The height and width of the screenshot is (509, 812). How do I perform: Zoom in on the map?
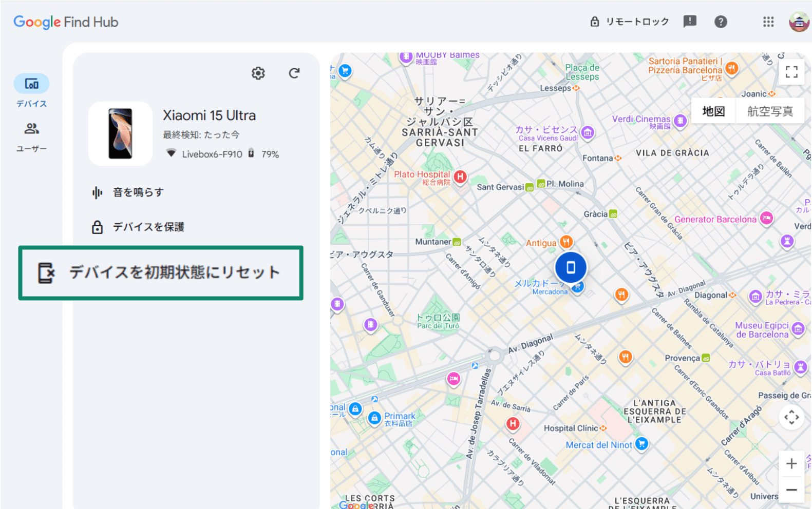click(791, 463)
